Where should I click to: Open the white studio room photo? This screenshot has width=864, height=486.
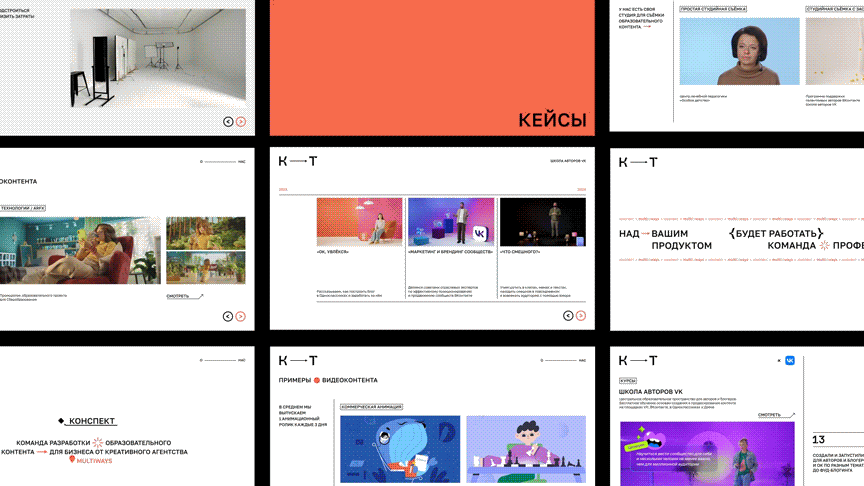(158, 58)
